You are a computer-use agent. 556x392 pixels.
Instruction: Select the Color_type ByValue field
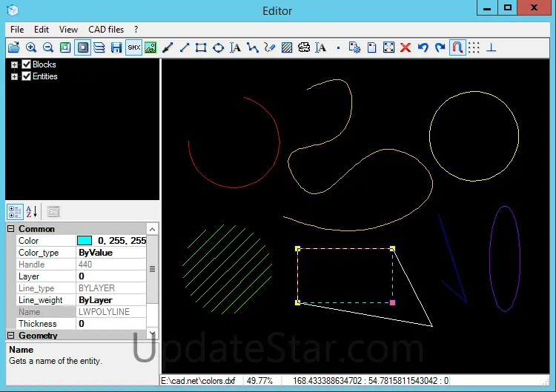(111, 253)
